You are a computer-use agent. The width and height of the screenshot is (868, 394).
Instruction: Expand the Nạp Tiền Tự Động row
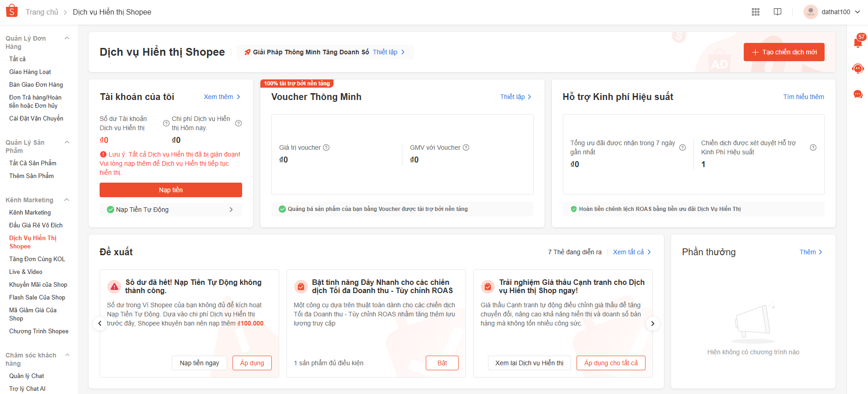click(170, 210)
